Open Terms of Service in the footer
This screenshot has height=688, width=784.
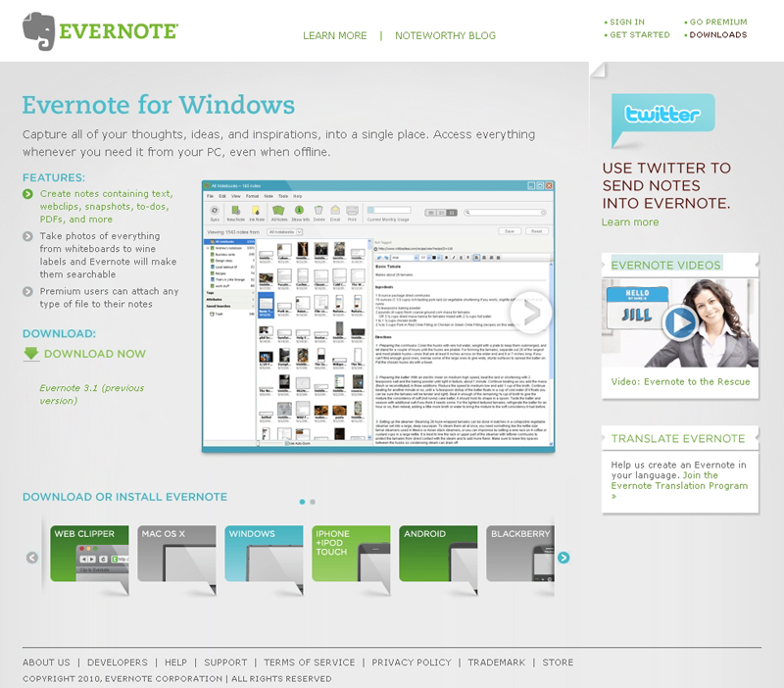pyautogui.click(x=309, y=662)
